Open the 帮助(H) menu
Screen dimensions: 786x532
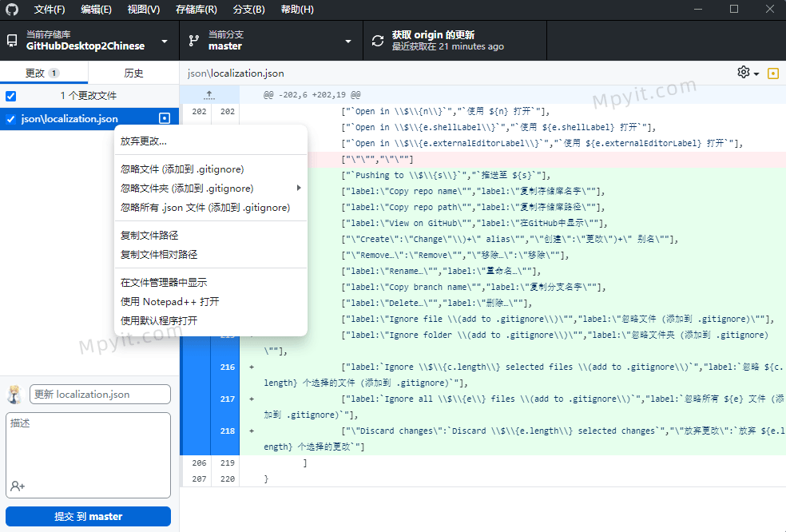click(297, 10)
